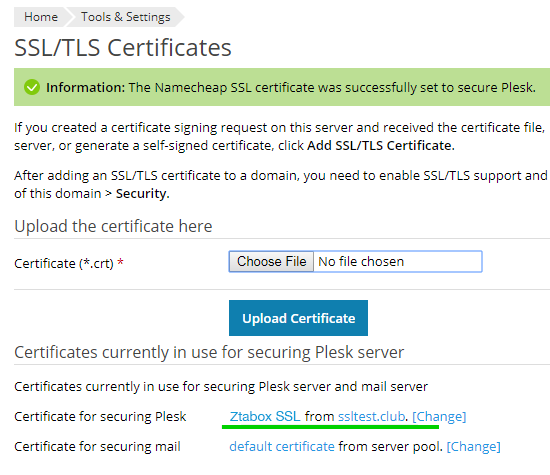
Task: Change the certificate for securing Plesk
Action: pyautogui.click(x=439, y=416)
